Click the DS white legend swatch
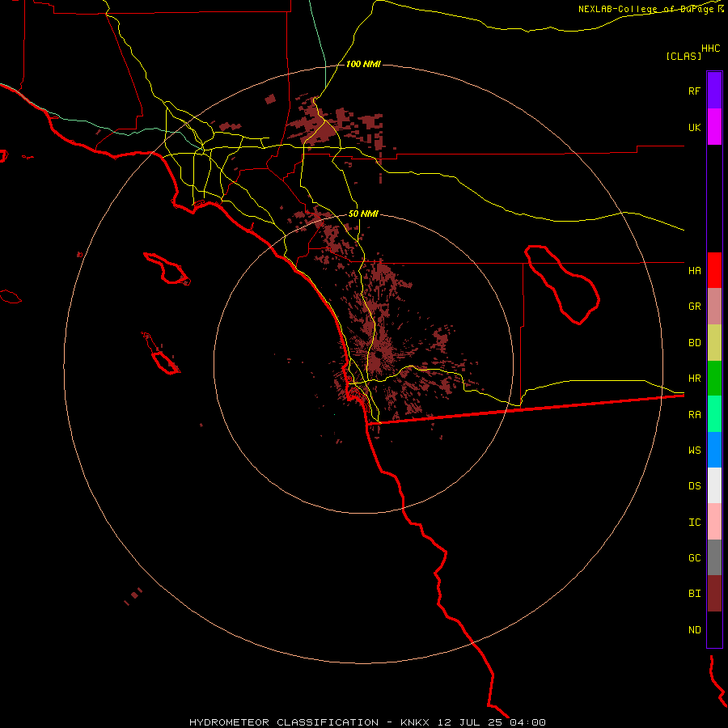 coord(714,485)
